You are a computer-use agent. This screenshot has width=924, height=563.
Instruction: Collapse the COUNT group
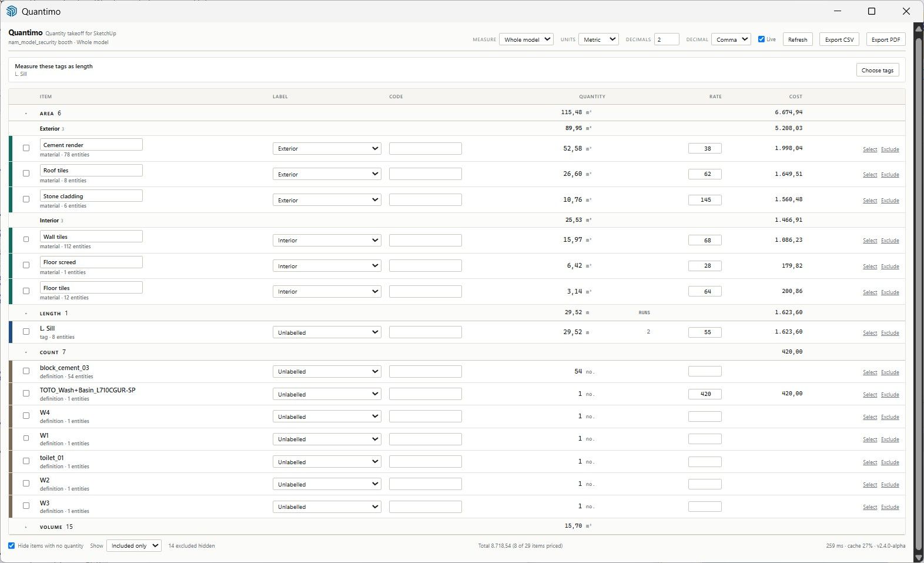[x=26, y=352]
